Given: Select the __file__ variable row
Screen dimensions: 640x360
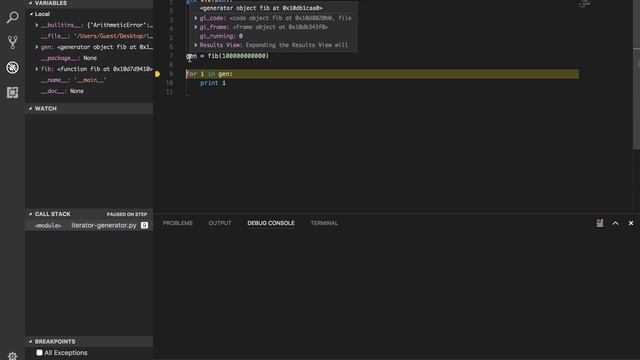Looking at the screenshot, I should [x=89, y=36].
